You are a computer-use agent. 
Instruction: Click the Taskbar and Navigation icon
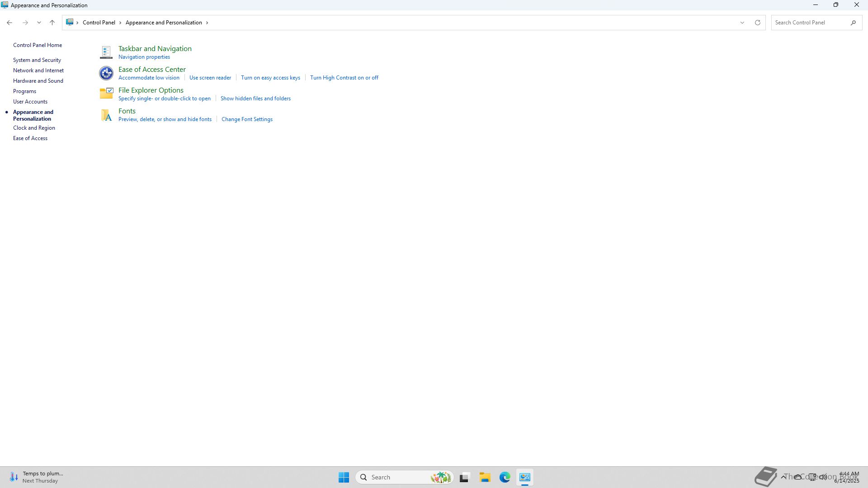[106, 52]
